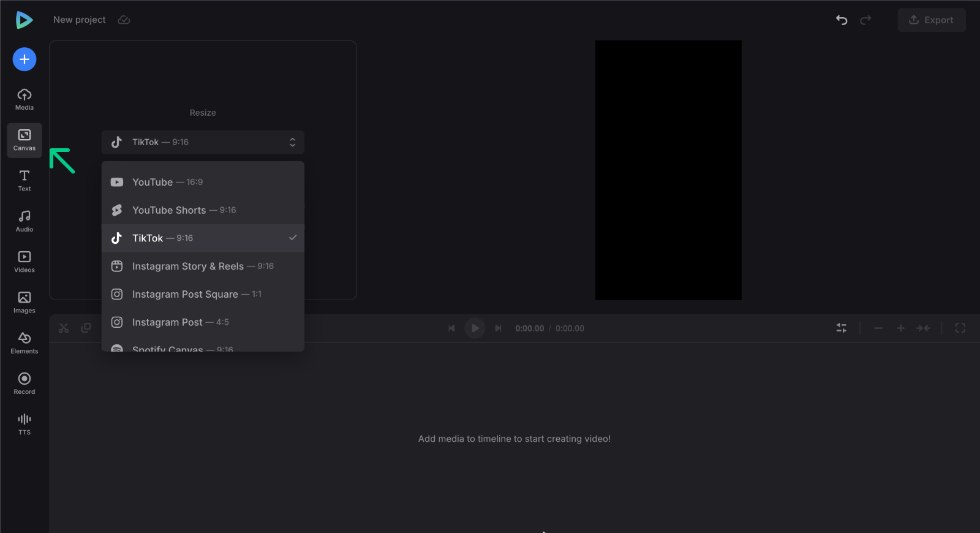This screenshot has width=980, height=533.
Task: Collapse the TikTok 9:16 resize dropdown
Action: point(203,142)
